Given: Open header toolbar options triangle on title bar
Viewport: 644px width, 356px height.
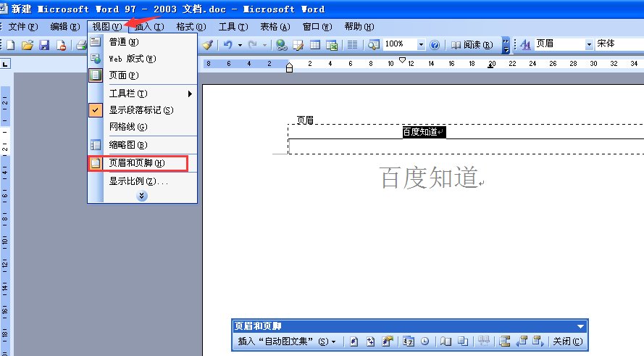Looking at the screenshot, I should pyautogui.click(x=580, y=326).
